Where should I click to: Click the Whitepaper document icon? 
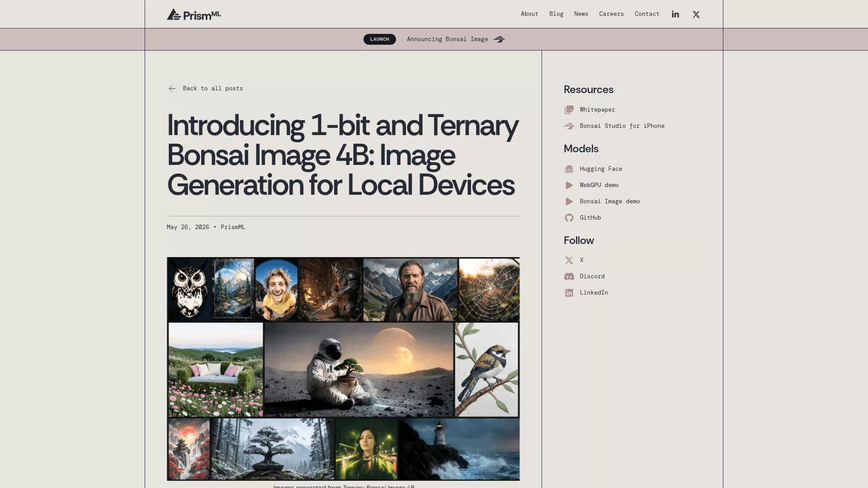pyautogui.click(x=569, y=110)
